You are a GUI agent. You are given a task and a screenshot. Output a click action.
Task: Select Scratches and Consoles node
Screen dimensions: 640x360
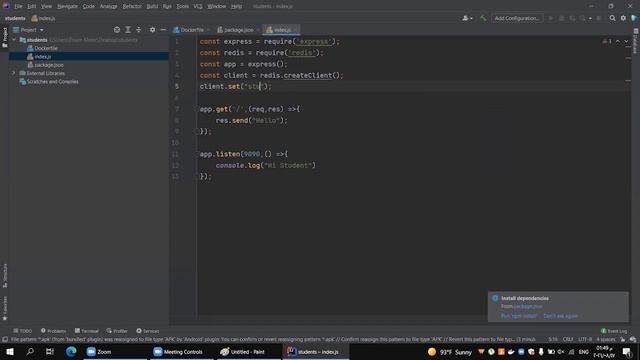tap(49, 82)
